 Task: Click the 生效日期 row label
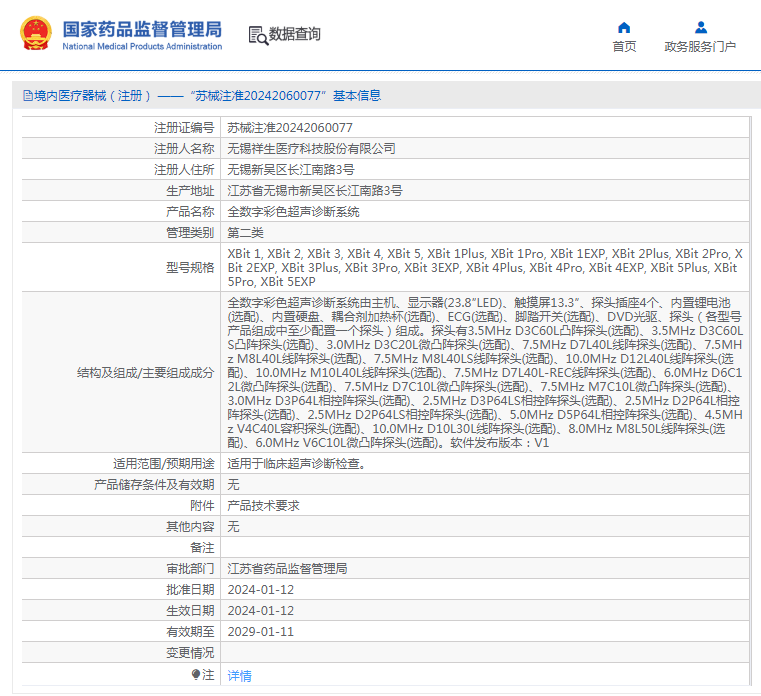coord(190,610)
